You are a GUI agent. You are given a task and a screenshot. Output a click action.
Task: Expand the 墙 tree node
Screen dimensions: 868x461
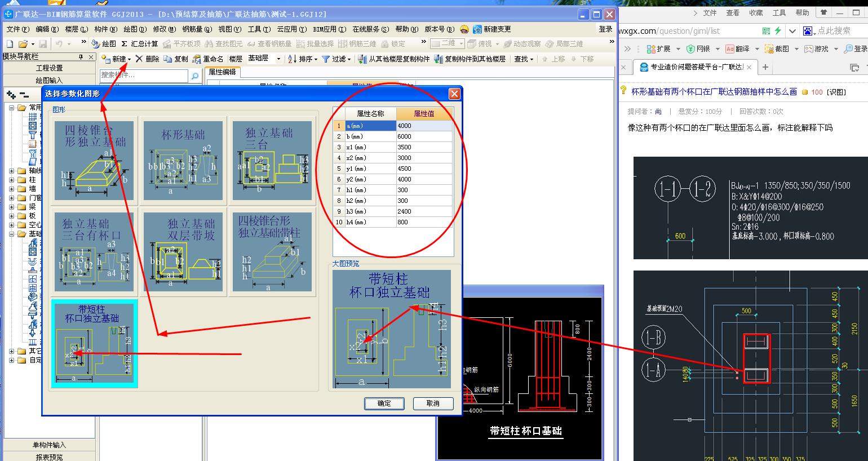point(12,189)
